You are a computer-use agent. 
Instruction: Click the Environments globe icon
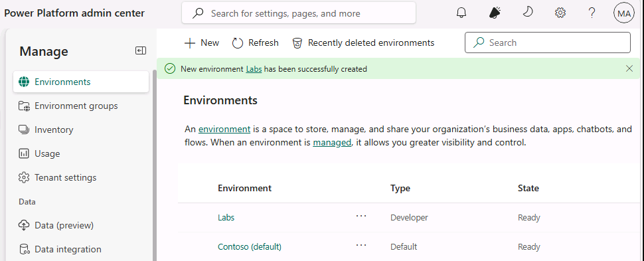click(x=24, y=82)
